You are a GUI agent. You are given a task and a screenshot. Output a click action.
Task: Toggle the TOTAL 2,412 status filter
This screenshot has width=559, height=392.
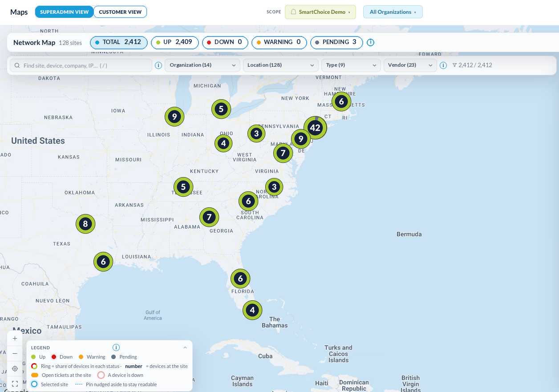point(119,42)
